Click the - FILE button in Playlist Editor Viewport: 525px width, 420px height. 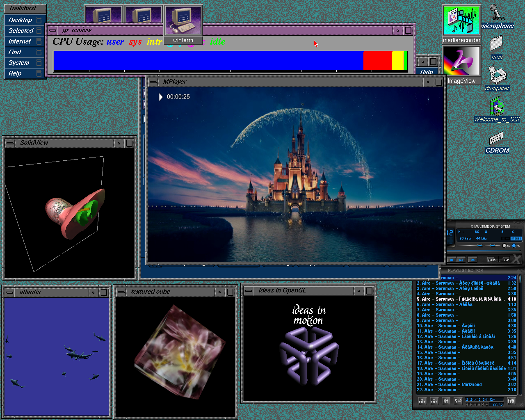point(434,401)
